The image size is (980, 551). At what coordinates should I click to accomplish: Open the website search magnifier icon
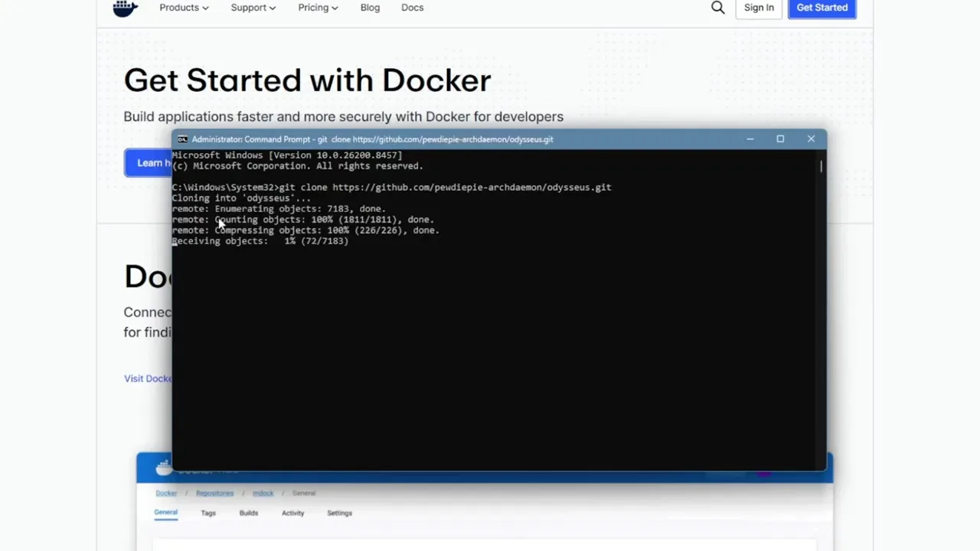(x=717, y=8)
